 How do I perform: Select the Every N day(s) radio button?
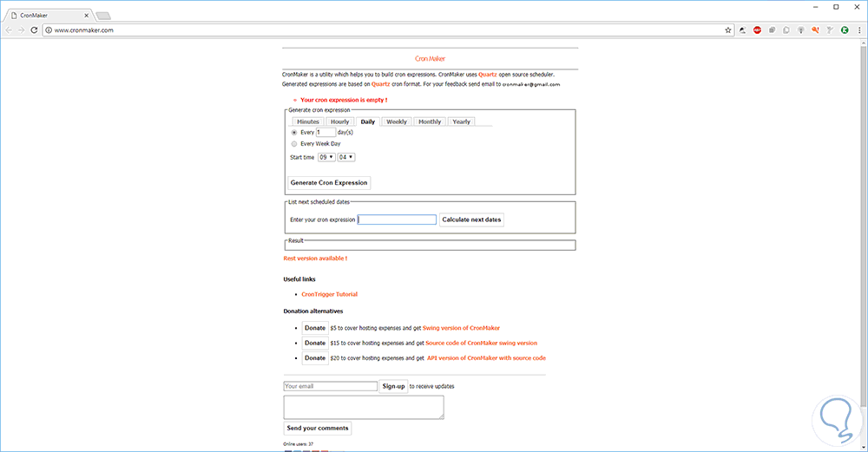pyautogui.click(x=294, y=133)
